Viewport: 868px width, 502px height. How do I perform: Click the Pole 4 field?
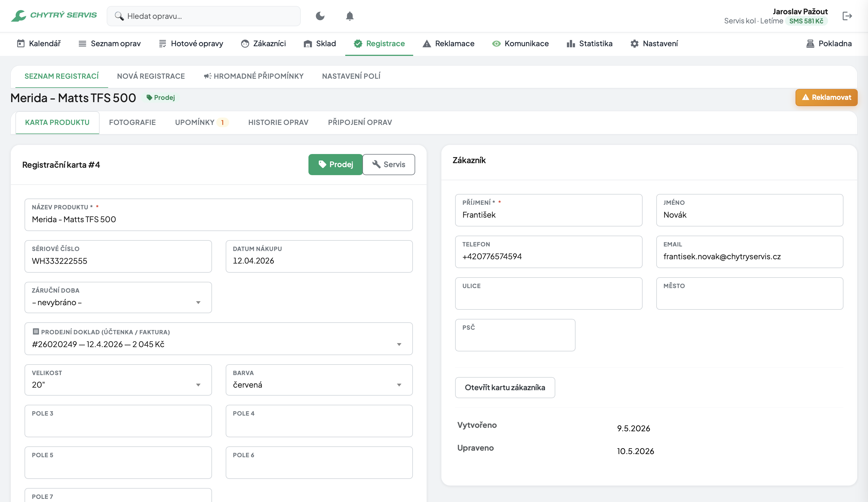(319, 421)
